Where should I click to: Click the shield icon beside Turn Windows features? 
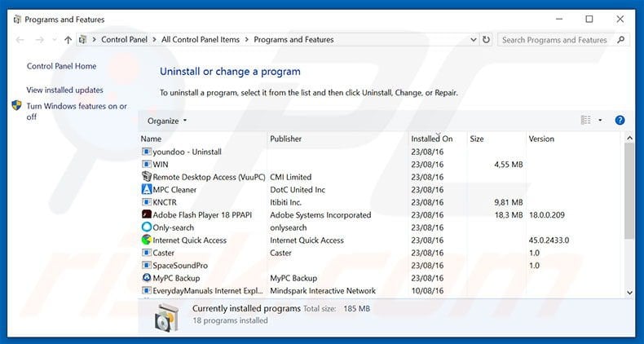coord(16,105)
